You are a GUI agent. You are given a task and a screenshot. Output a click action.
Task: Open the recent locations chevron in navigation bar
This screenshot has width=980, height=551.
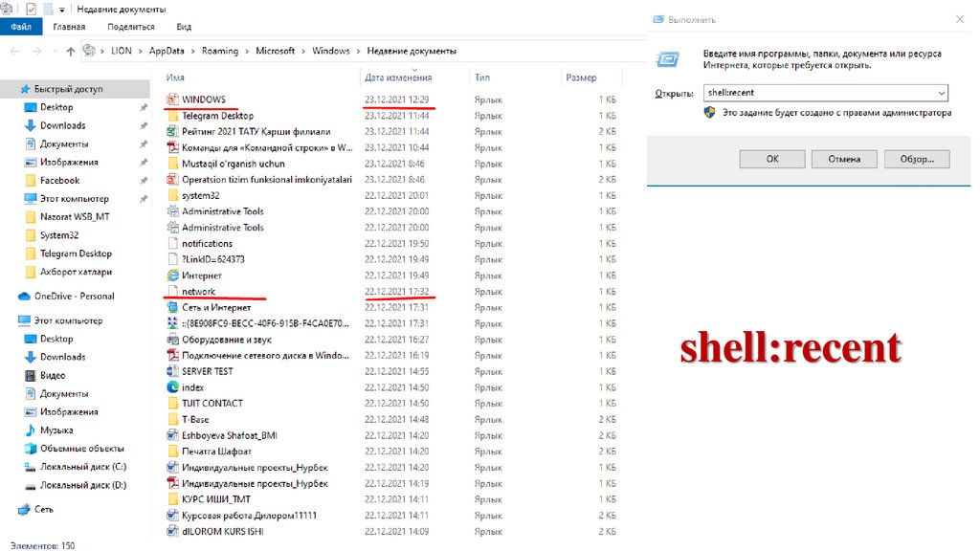(x=55, y=52)
